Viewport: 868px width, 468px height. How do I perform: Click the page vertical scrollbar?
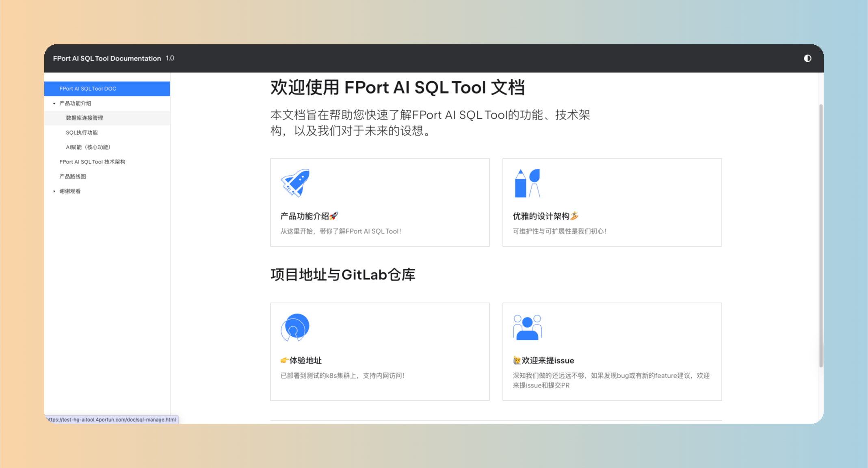(x=820, y=236)
